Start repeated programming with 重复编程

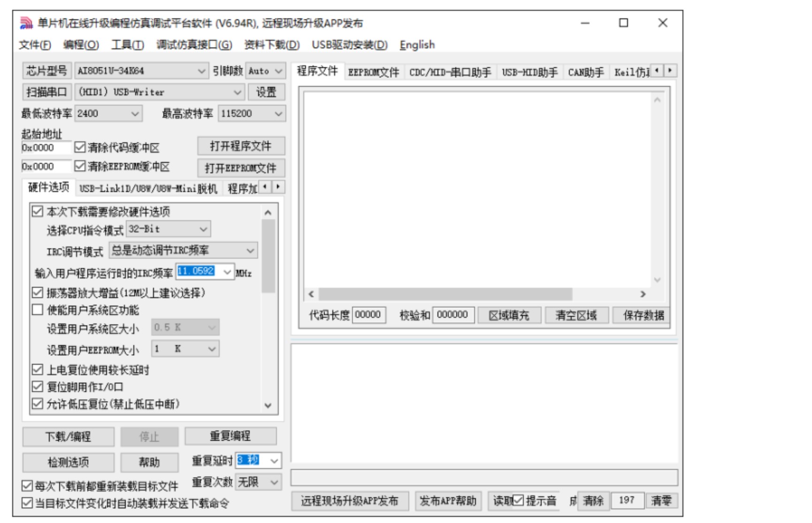(x=230, y=436)
